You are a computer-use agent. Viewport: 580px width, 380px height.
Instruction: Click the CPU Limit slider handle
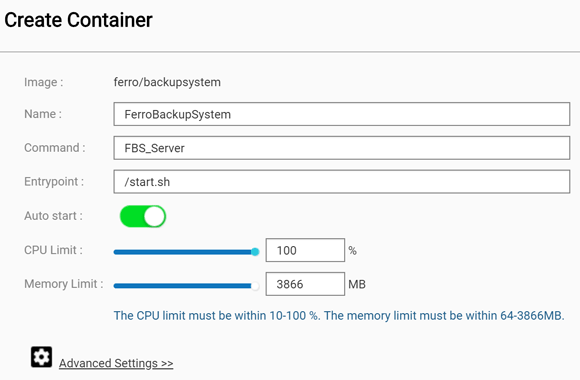pyautogui.click(x=255, y=252)
